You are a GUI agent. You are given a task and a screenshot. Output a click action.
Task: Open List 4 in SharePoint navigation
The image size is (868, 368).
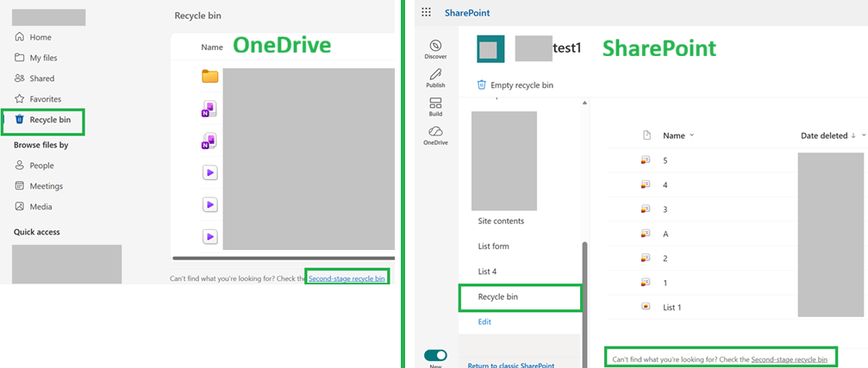[x=487, y=271]
